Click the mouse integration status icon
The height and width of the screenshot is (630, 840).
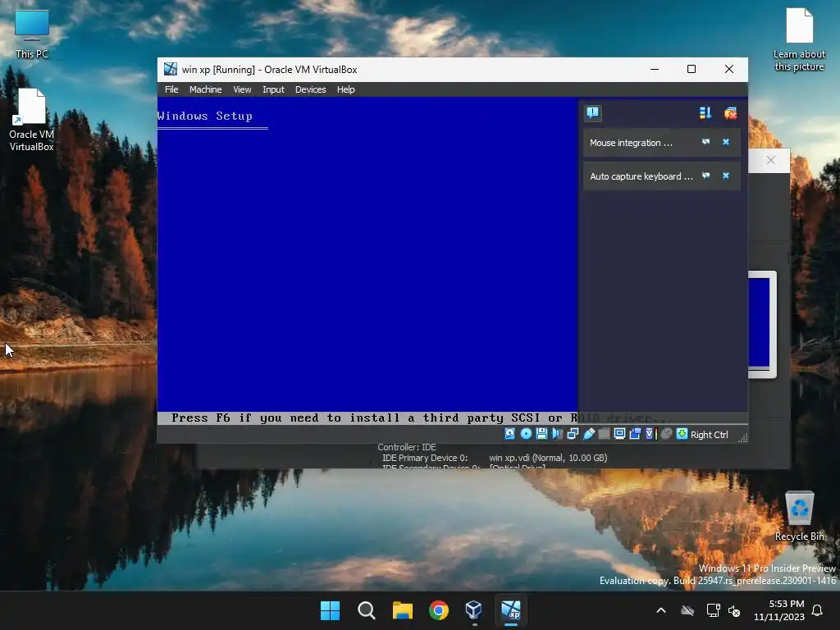pos(666,434)
